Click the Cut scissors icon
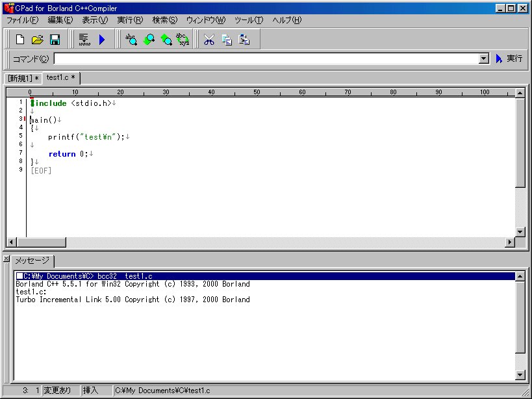The image size is (532, 399). [209, 40]
